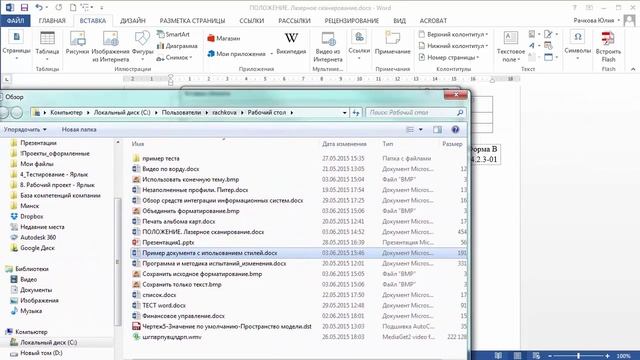This screenshot has height=360, width=640.
Task: Switch to the ДИЗАЙН tab
Action: (133, 20)
